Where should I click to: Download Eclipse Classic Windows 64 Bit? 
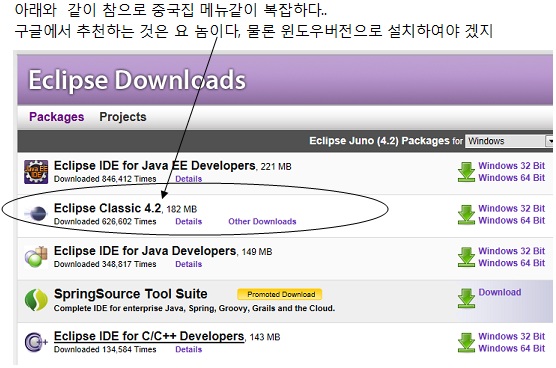point(511,221)
